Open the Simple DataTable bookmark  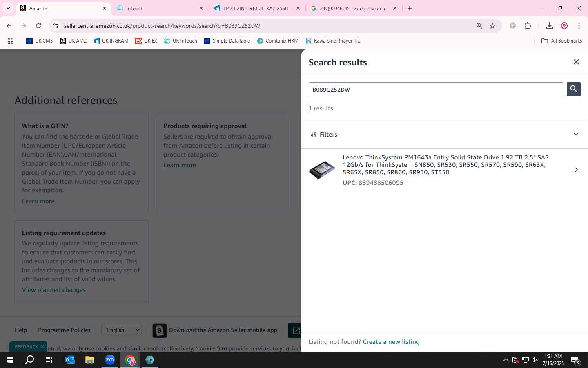227,41
